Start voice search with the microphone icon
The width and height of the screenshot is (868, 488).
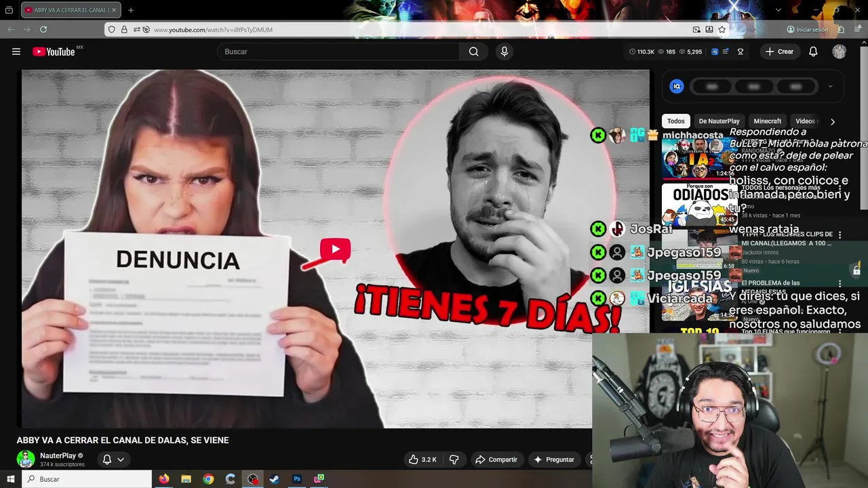(504, 52)
